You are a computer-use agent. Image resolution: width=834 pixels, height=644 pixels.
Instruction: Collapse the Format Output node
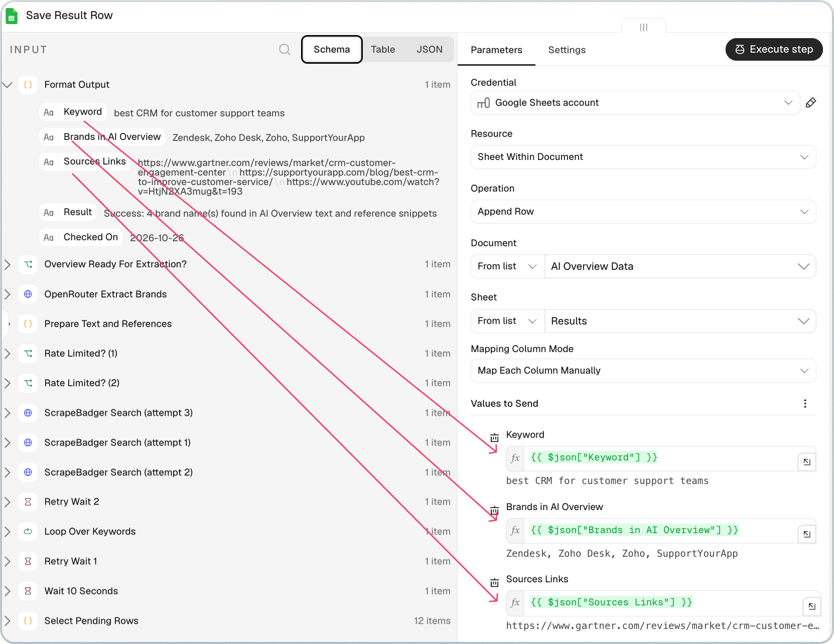click(8, 85)
